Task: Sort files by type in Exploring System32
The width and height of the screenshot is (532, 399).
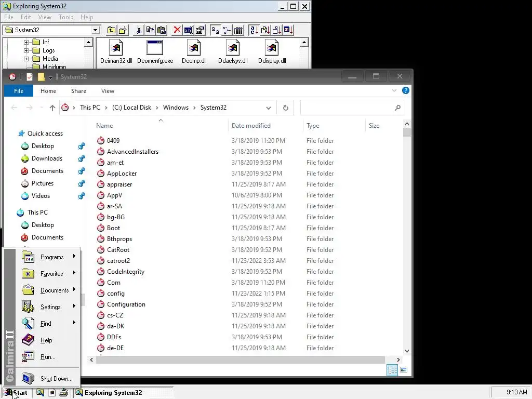Action: point(265,30)
